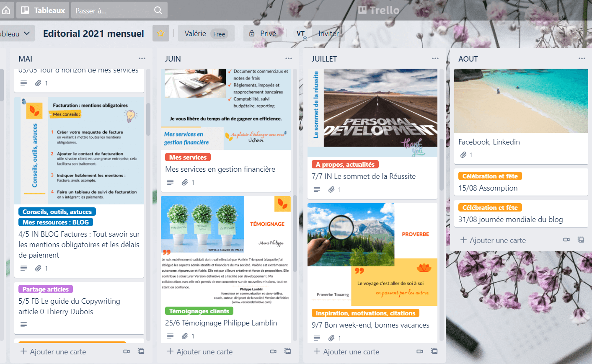
Task: Click the green 'Témoignages clients' label
Action: [199, 311]
